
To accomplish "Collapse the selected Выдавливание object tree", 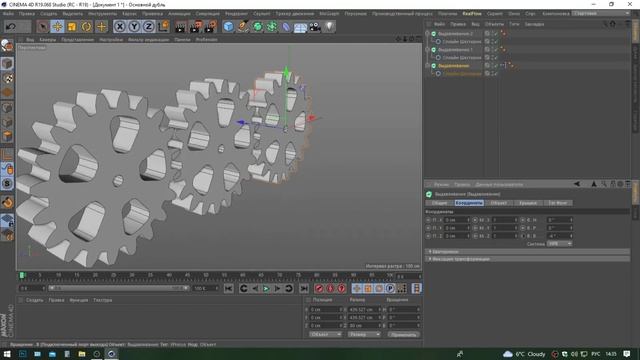I will 427,66.
